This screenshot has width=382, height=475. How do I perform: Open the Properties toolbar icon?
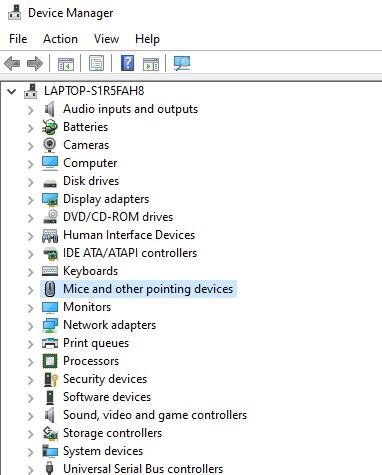[96, 63]
